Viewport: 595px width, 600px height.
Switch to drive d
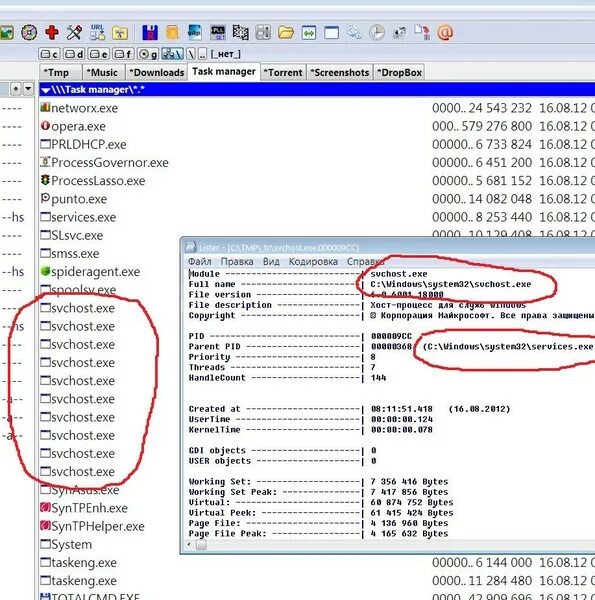(x=74, y=54)
